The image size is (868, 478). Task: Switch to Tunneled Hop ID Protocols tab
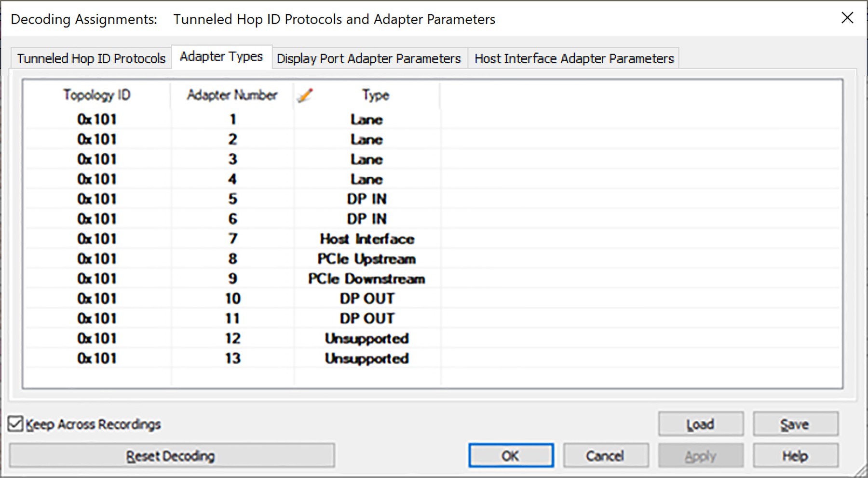(91, 58)
